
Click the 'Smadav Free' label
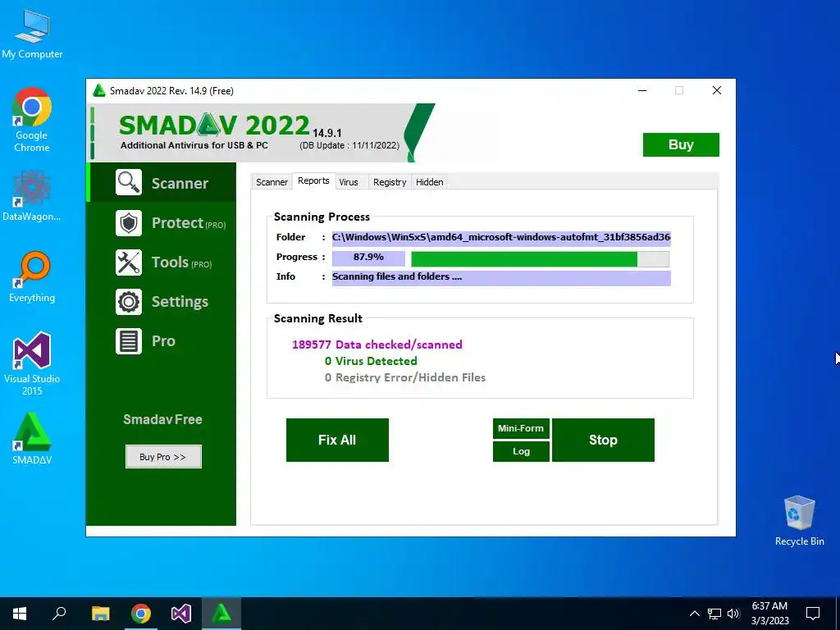(x=163, y=419)
